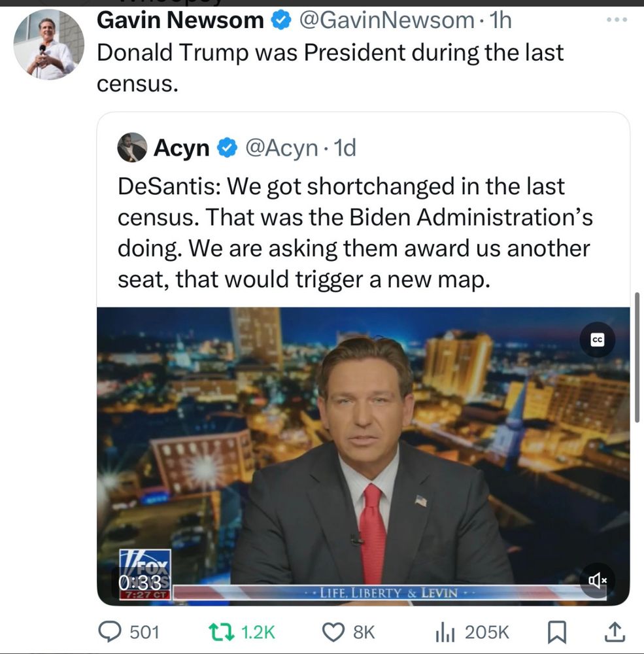Click the Acyn display name
The image size is (644, 654).
182,148
